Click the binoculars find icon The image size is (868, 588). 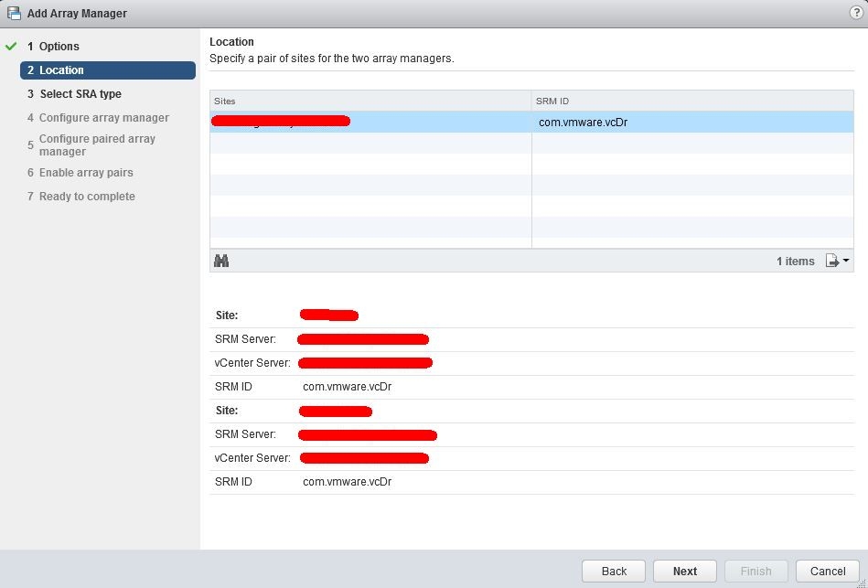pyautogui.click(x=221, y=261)
